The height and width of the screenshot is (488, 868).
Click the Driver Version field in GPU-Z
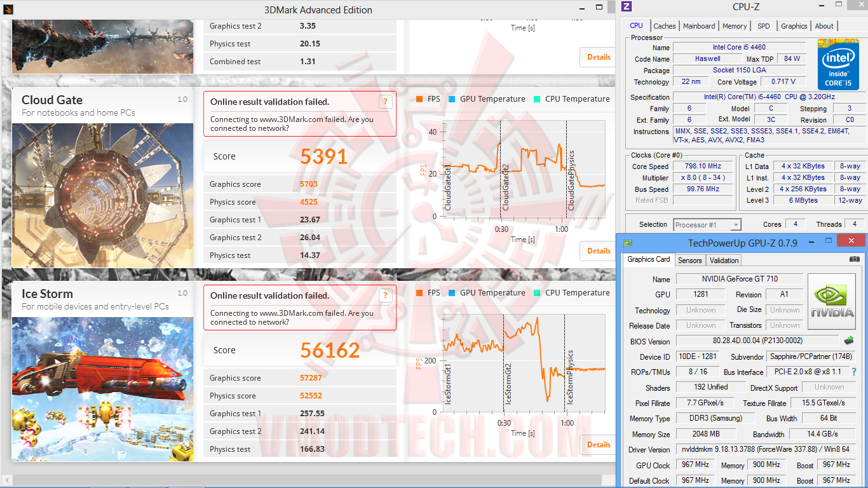(x=766, y=450)
